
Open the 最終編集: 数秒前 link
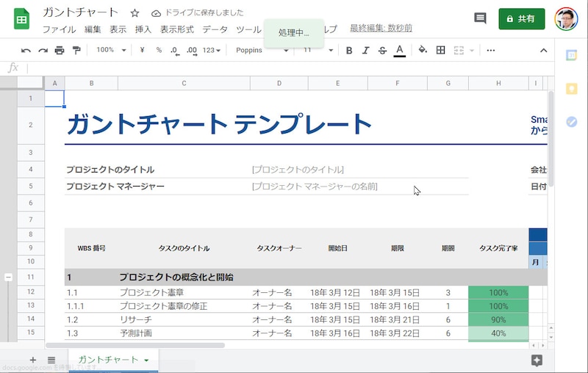click(x=381, y=29)
